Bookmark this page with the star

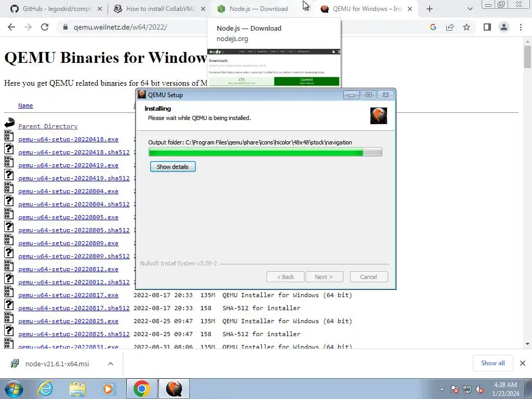coord(467,27)
